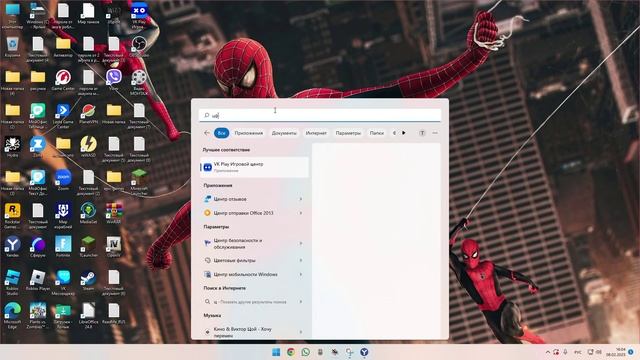Screen dimensions: 640x360
Task: Select Fortnite desktop shortcut
Action: click(x=63, y=247)
